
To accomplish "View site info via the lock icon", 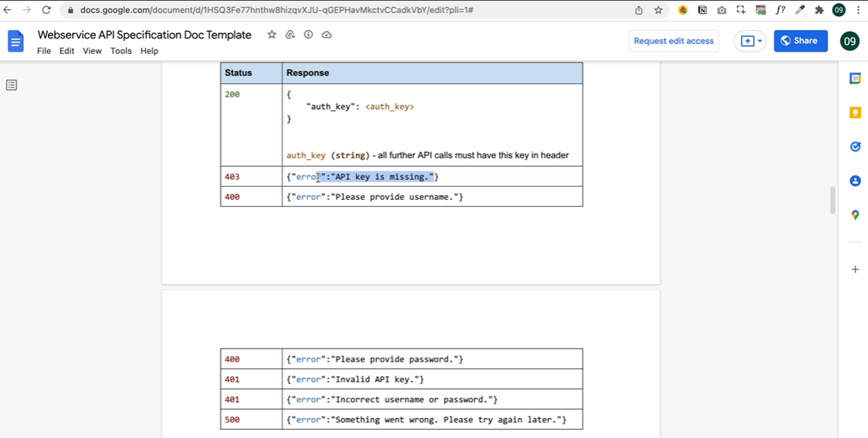I will (70, 10).
